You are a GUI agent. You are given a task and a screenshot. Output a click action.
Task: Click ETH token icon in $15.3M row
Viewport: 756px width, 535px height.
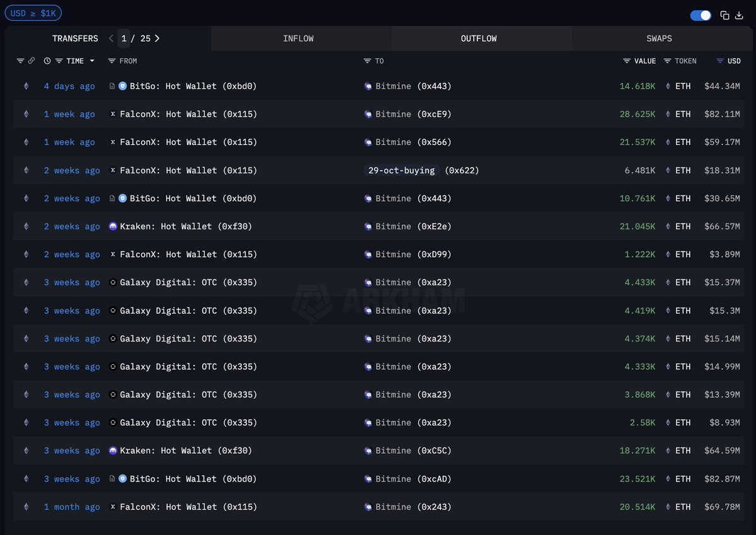point(668,311)
